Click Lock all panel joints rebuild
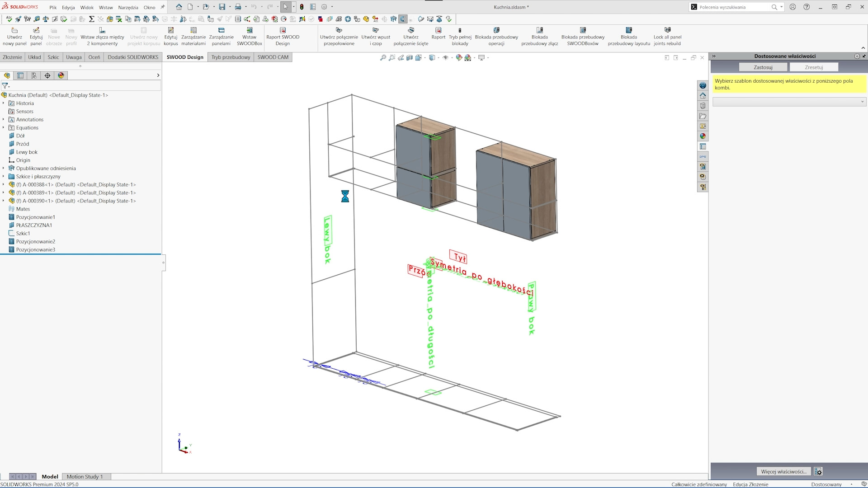 (667, 36)
